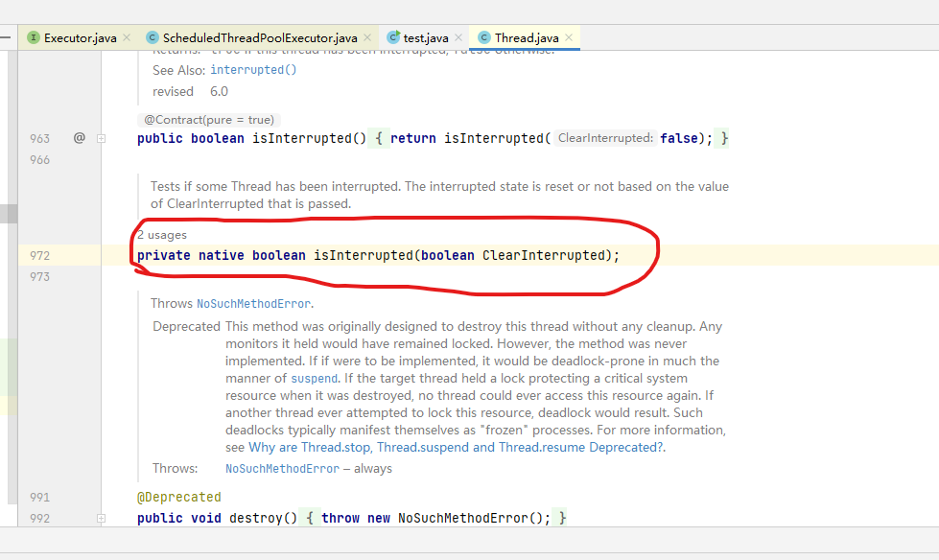This screenshot has height=560, width=939.
Task: Open the NoSuchMethodError link after Throws
Action: click(253, 304)
